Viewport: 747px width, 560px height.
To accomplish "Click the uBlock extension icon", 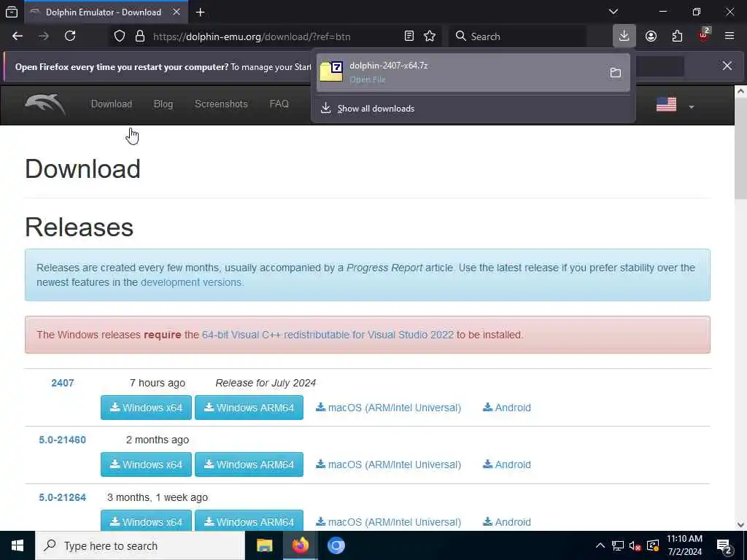I will coord(704,36).
